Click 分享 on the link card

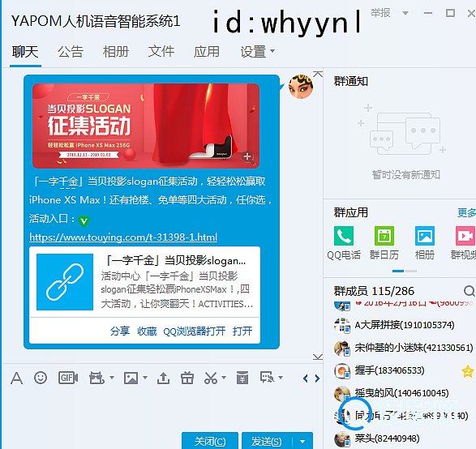(120, 331)
